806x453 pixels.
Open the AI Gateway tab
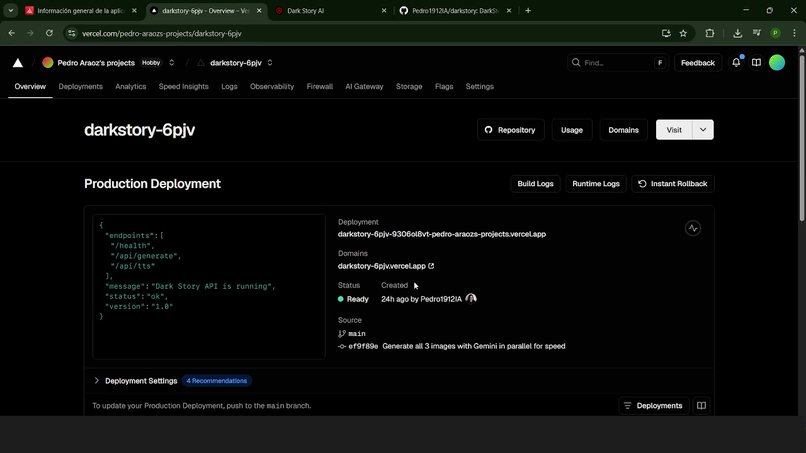(x=364, y=86)
